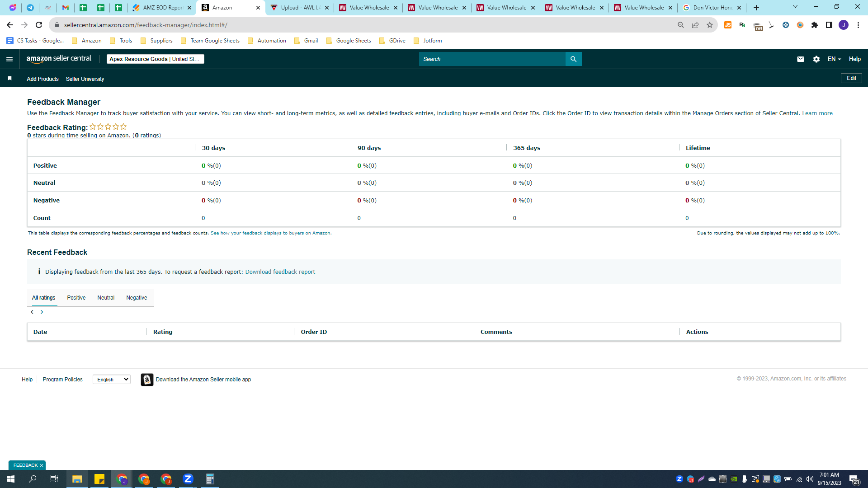Open the tab search chevron
Screen dimensions: 868x488
(795, 7)
